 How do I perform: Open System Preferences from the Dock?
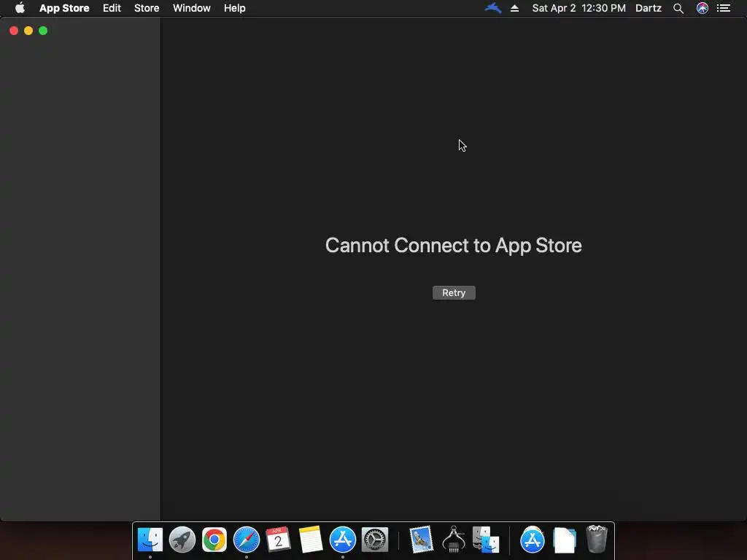[x=375, y=540]
